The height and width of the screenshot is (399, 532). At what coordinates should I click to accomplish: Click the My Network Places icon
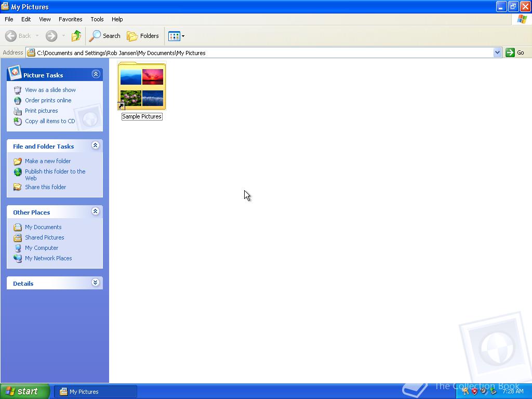pos(18,258)
